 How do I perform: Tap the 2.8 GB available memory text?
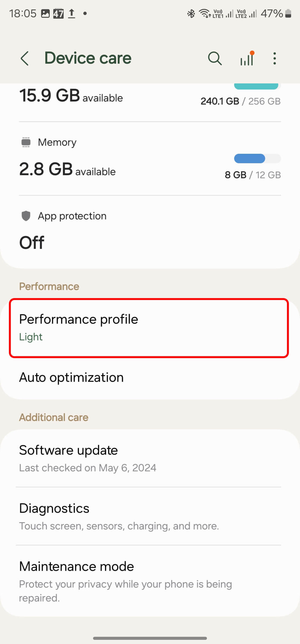point(67,170)
